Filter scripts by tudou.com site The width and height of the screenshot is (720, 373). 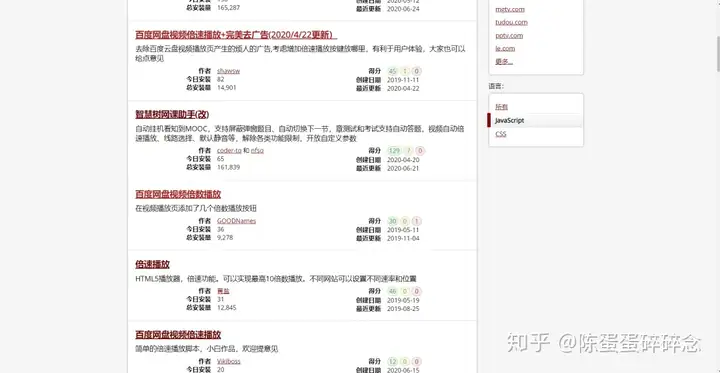[511, 22]
